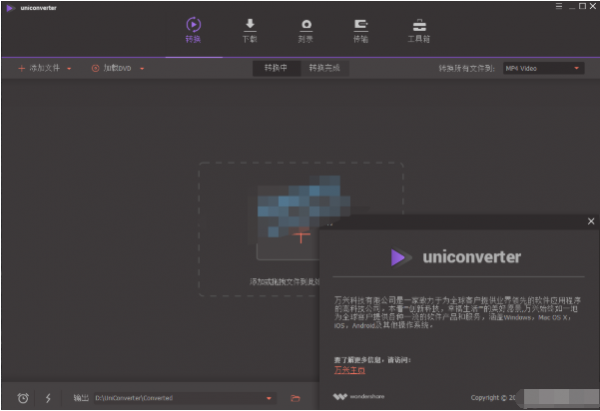Click the Load DVD (加载DVD) button
600x411 pixels.
(x=111, y=68)
